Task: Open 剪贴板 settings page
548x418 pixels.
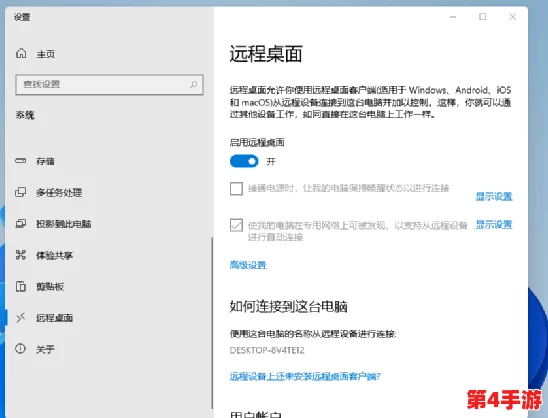Action: (x=50, y=287)
